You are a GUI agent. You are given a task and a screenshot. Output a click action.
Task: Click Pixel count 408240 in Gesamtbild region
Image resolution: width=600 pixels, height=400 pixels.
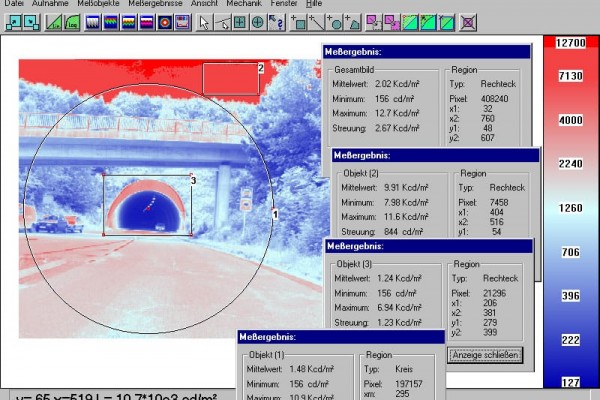tap(494, 99)
